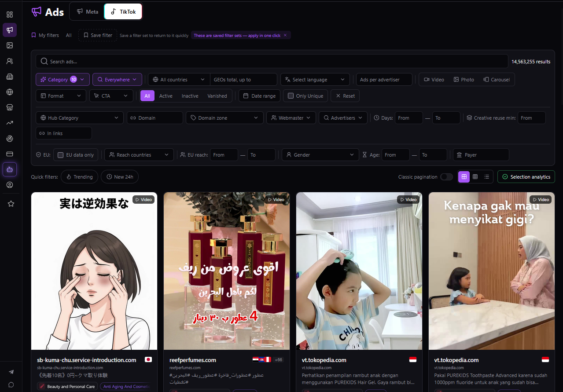Open the credit card icon in sidebar
The width and height of the screenshot is (563, 392).
[x=10, y=154]
